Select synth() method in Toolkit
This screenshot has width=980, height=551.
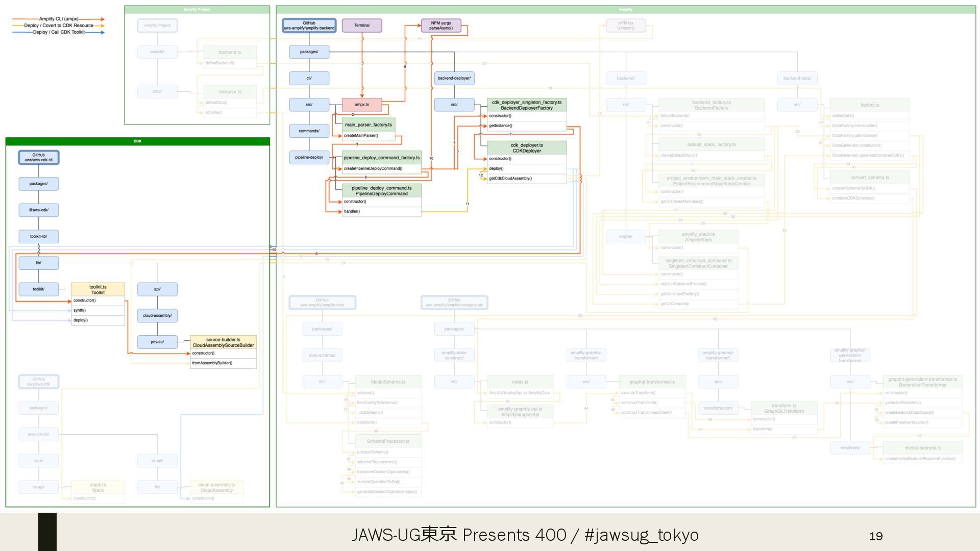pos(97,310)
